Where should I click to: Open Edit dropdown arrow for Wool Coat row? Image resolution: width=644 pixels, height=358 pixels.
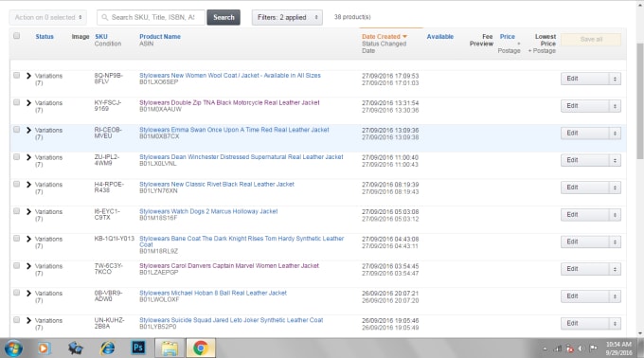pyautogui.click(x=615, y=79)
